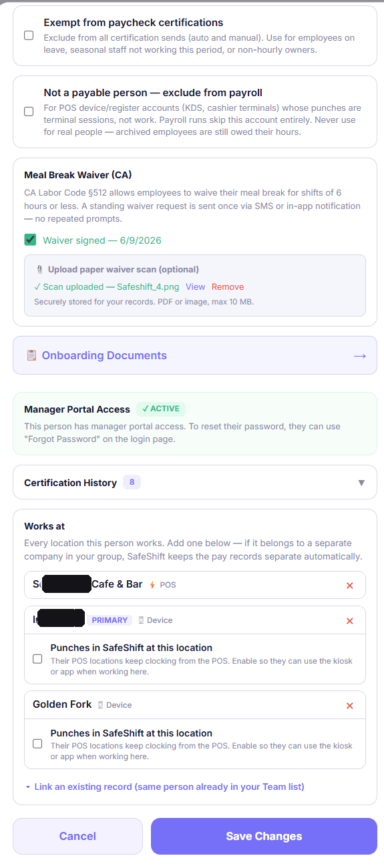The width and height of the screenshot is (384, 868).
Task: Remove the uploaded waiver scan
Action: click(x=228, y=286)
